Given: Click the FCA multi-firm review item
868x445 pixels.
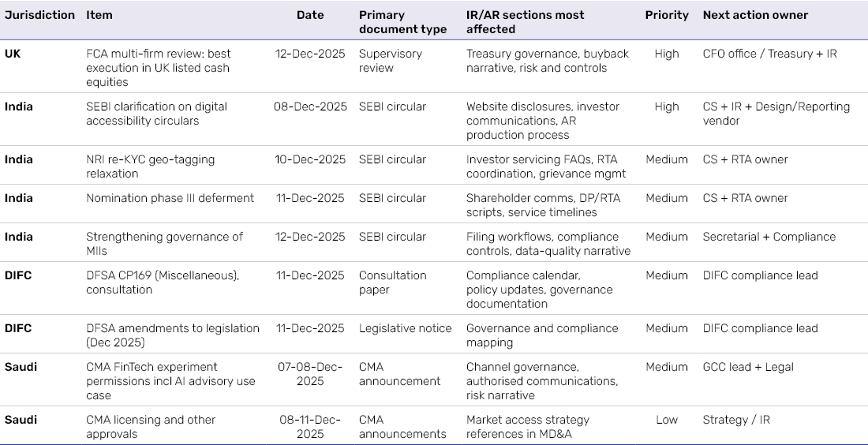Looking at the screenshot, I should click(x=158, y=68).
